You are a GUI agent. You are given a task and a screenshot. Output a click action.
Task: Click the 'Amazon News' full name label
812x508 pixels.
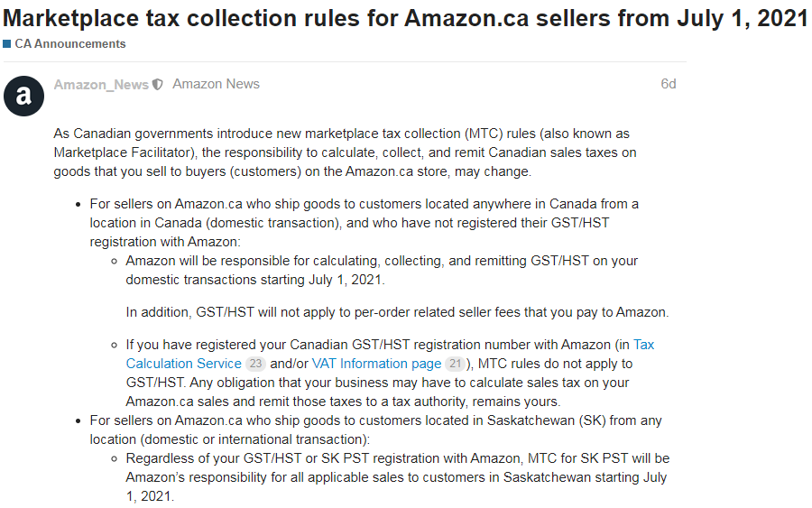pos(216,84)
